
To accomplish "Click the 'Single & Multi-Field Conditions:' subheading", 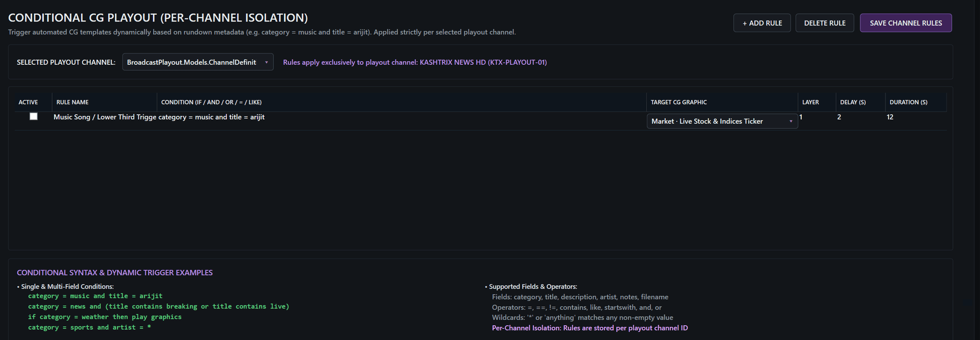I will (67, 286).
